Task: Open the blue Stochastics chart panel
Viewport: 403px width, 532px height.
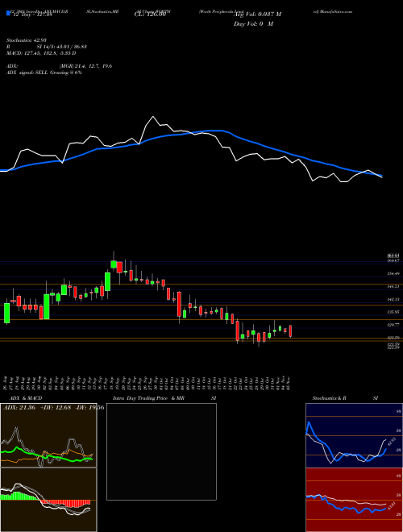Action: [x=354, y=435]
